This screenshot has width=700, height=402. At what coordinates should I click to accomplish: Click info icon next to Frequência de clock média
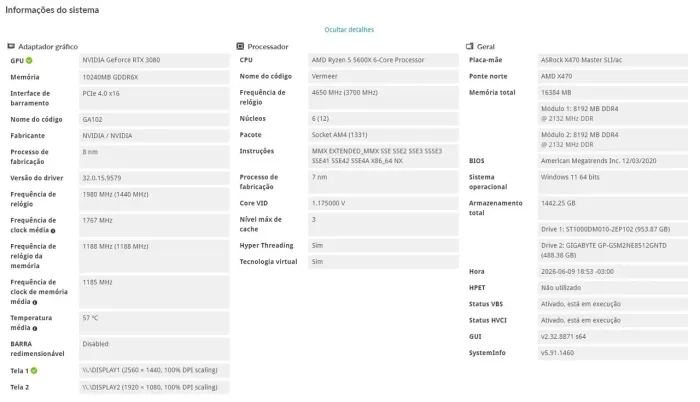[53, 231]
